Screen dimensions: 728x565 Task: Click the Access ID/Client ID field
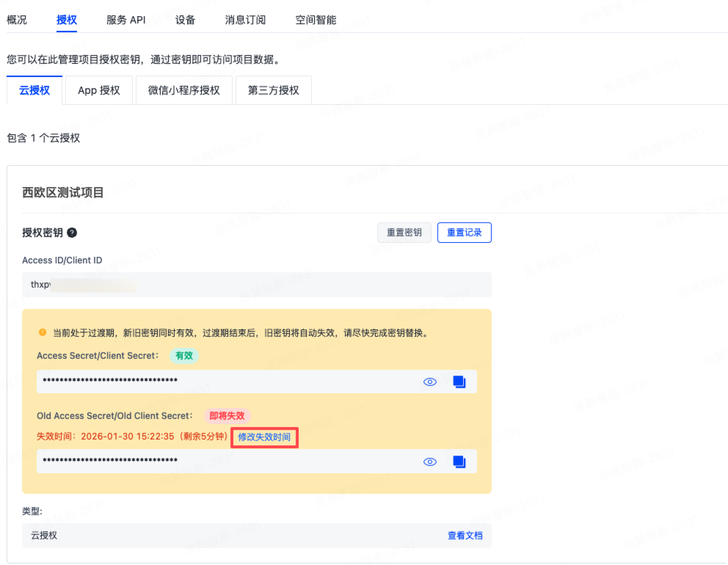point(257,284)
